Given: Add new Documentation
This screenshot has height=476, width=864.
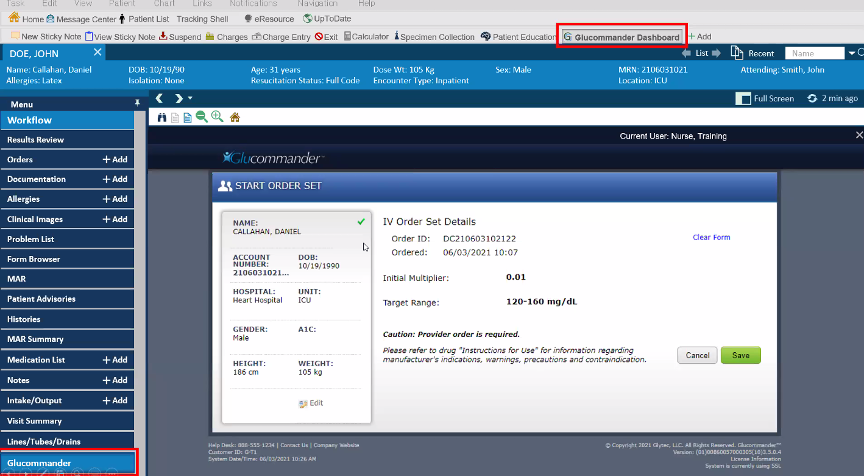Looking at the screenshot, I should point(115,180).
